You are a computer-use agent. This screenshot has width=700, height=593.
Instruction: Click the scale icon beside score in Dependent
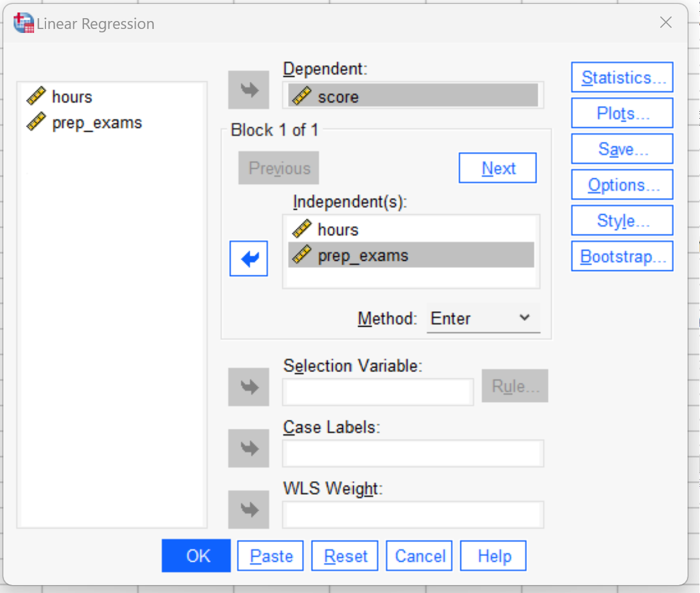[303, 96]
